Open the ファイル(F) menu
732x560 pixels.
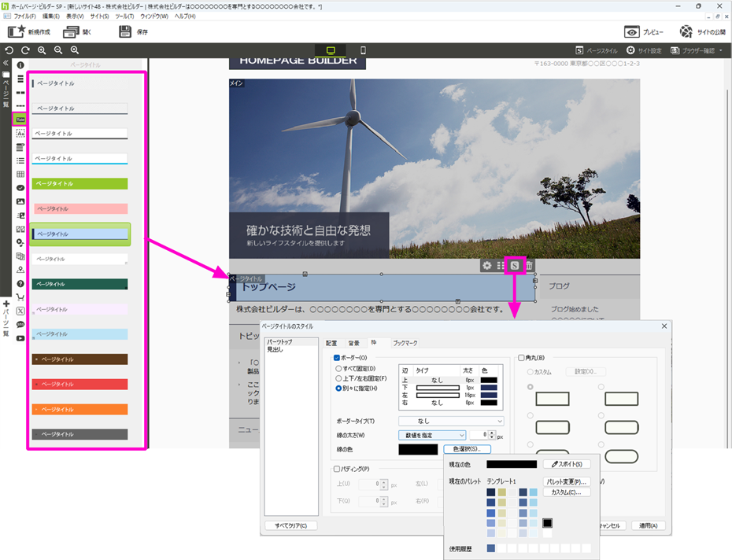coord(24,17)
